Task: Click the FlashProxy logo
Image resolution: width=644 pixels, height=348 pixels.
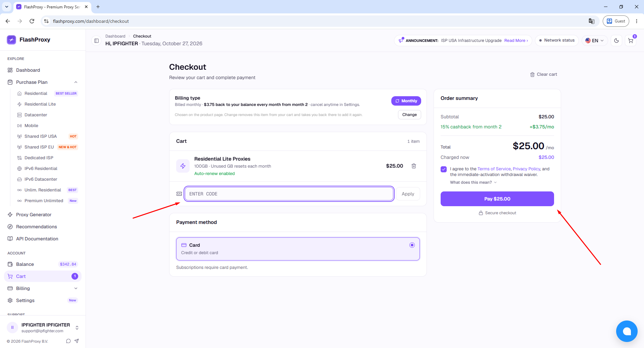Action: coord(29,40)
